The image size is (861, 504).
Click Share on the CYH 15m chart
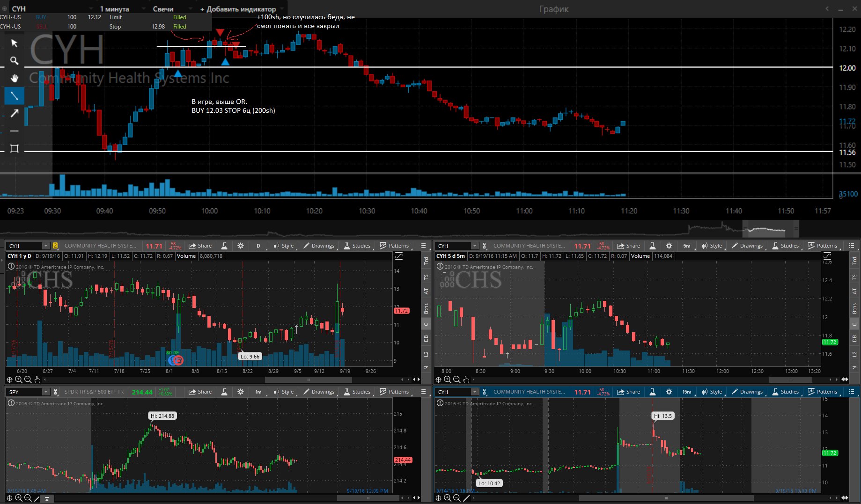pos(628,392)
